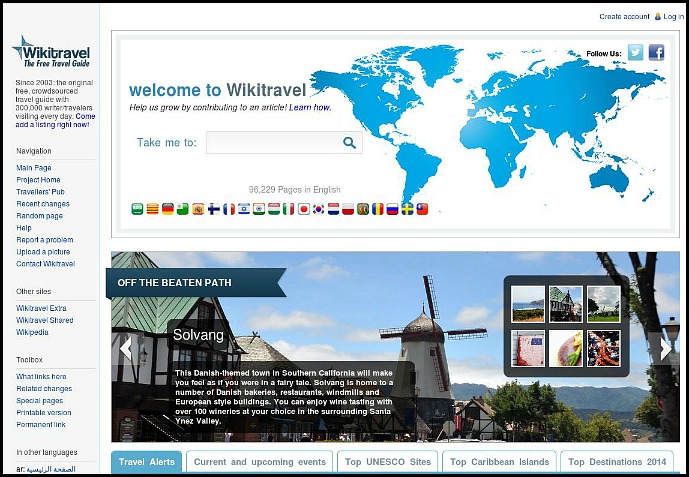
Task: Switch to the Travel Alerts tab
Action: coord(146,462)
